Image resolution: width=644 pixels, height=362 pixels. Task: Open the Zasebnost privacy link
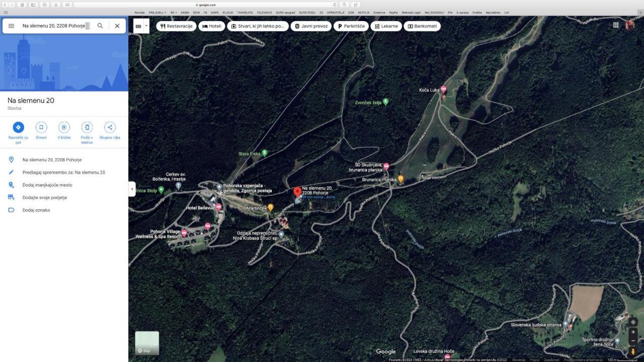pos(551,359)
